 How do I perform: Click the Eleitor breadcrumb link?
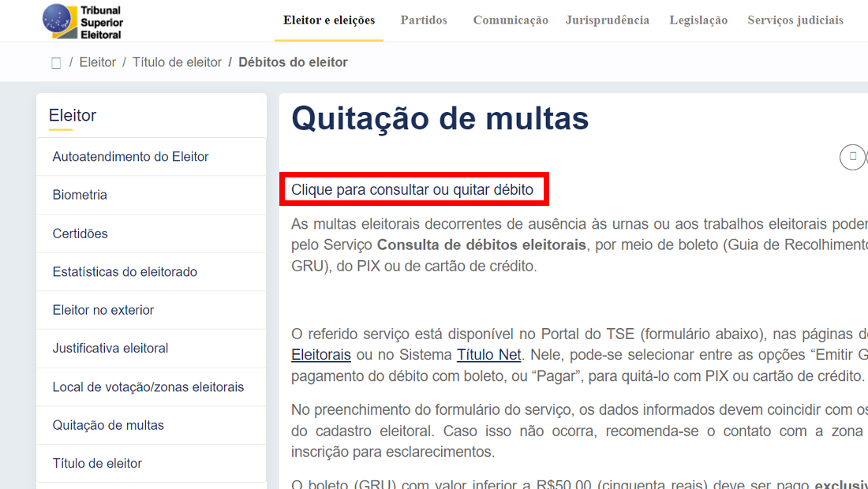pyautogui.click(x=98, y=62)
